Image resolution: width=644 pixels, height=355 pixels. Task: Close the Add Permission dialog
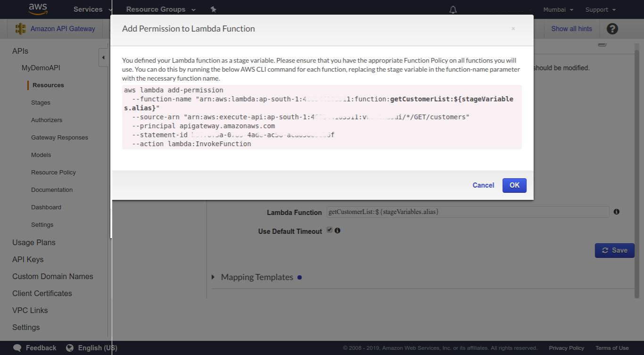pos(513,29)
